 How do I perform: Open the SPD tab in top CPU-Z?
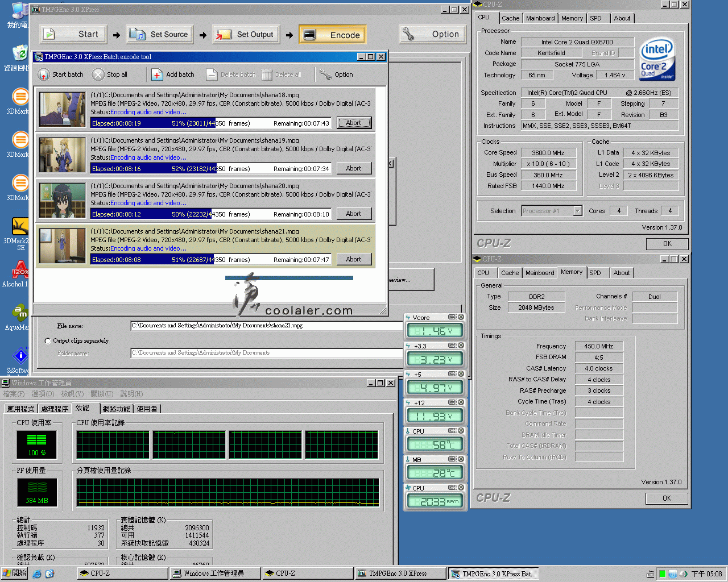point(595,18)
